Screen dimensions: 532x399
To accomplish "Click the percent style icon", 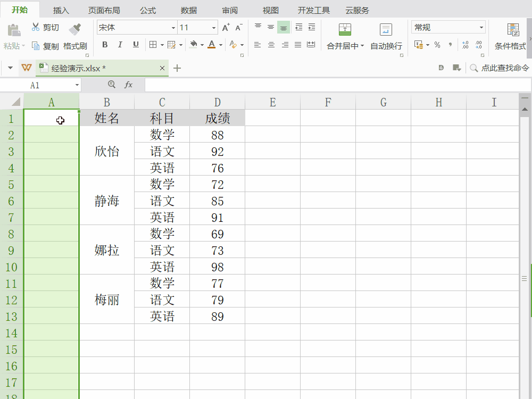I will click(437, 45).
